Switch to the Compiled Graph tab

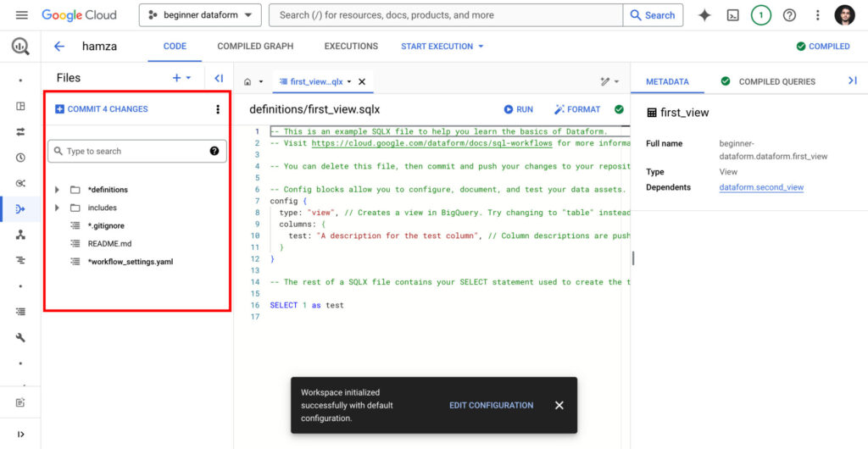point(255,47)
